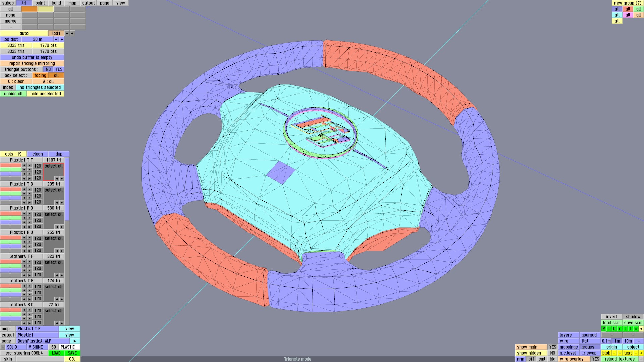Click the plus next to blob

[620, 353]
